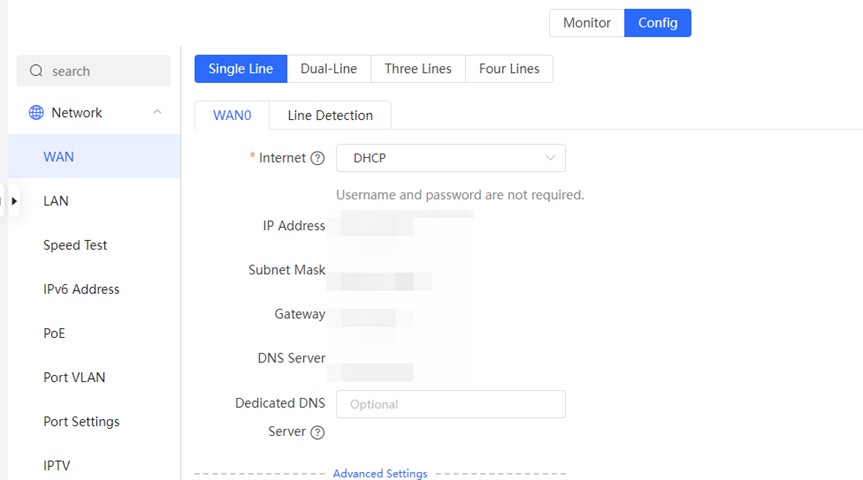
Task: Select the Config mode button
Action: click(658, 23)
